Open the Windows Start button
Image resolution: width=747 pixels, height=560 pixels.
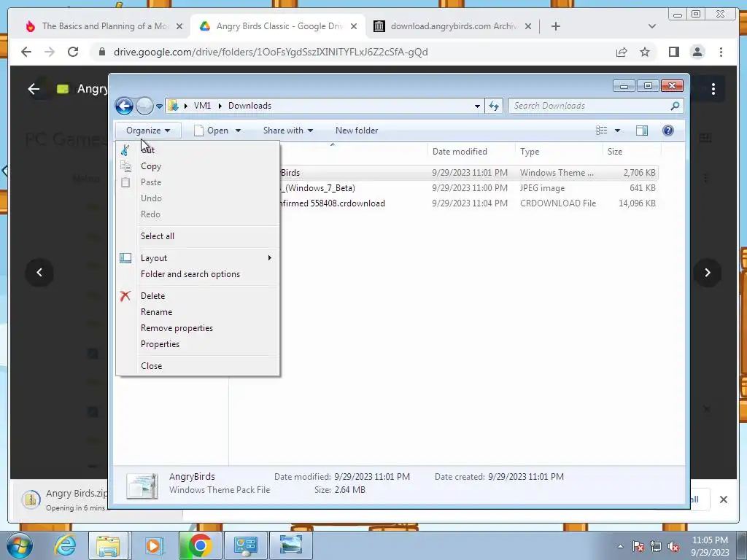tap(19, 545)
